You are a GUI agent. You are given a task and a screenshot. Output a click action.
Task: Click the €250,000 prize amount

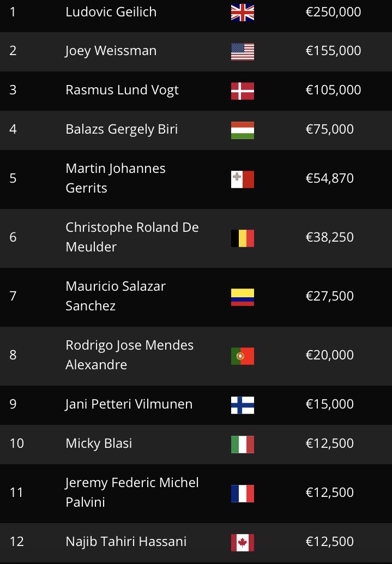[333, 12]
